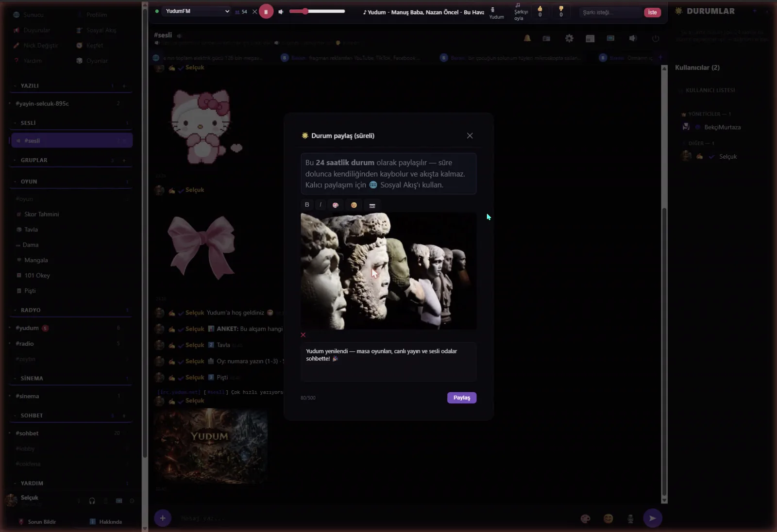The image size is (777, 532).
Task: Click the send message arrow button
Action: point(653,518)
